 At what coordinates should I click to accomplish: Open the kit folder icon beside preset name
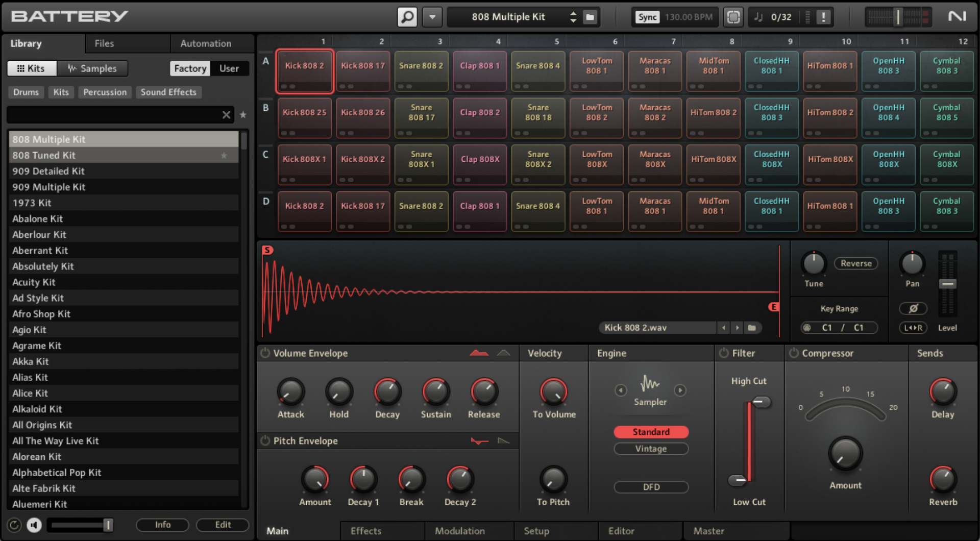[590, 17]
